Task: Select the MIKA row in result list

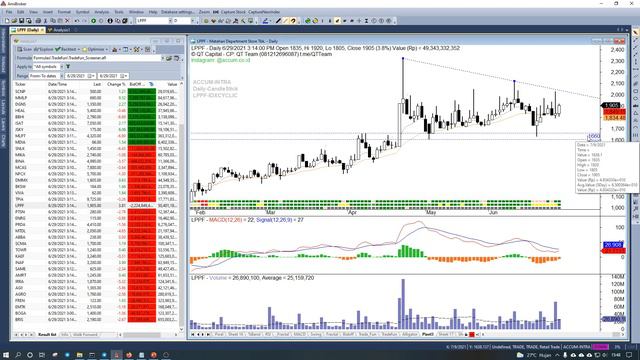Action: (x=96, y=155)
